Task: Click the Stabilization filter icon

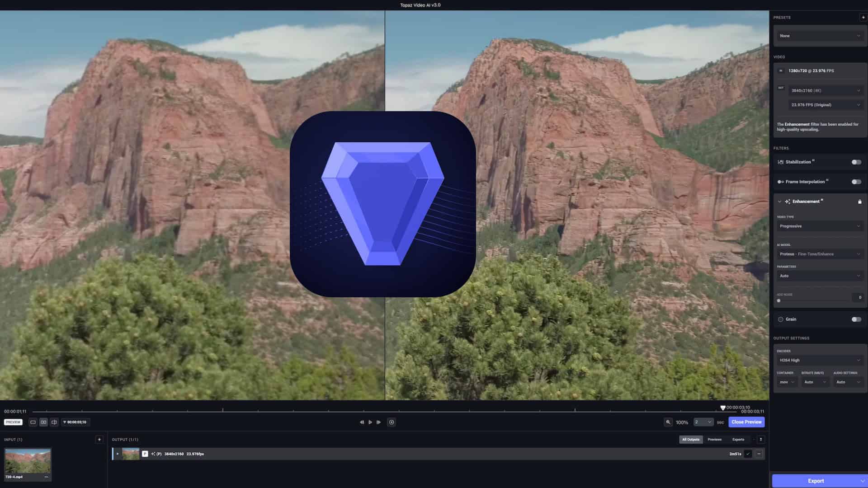Action: [780, 162]
